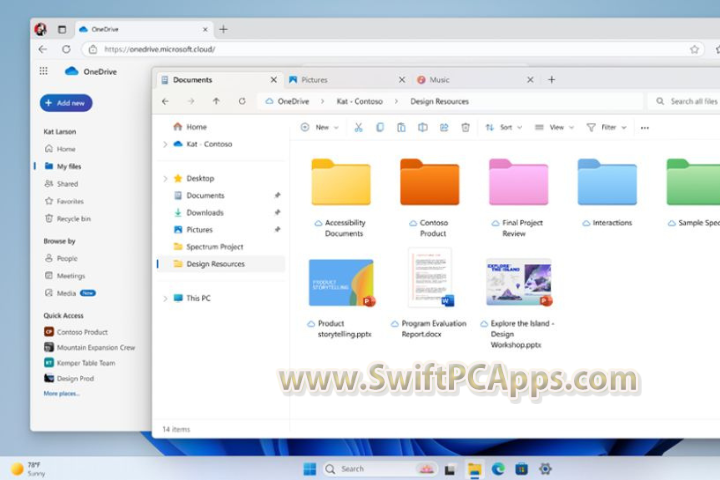Click the Paste clipboard icon in File Explorer toolbar
Viewport: 720px width, 480px height.
(x=401, y=128)
